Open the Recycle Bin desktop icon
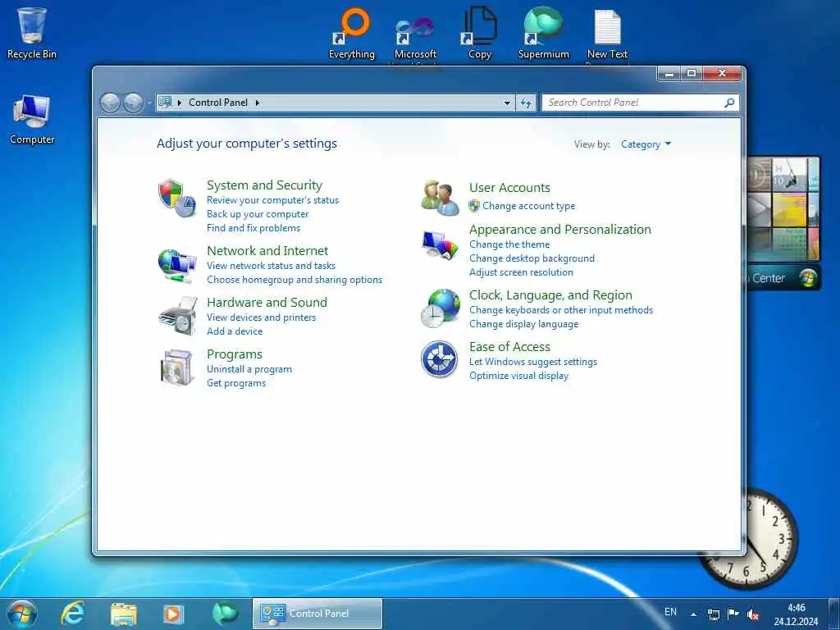840x630 pixels. pyautogui.click(x=32, y=33)
